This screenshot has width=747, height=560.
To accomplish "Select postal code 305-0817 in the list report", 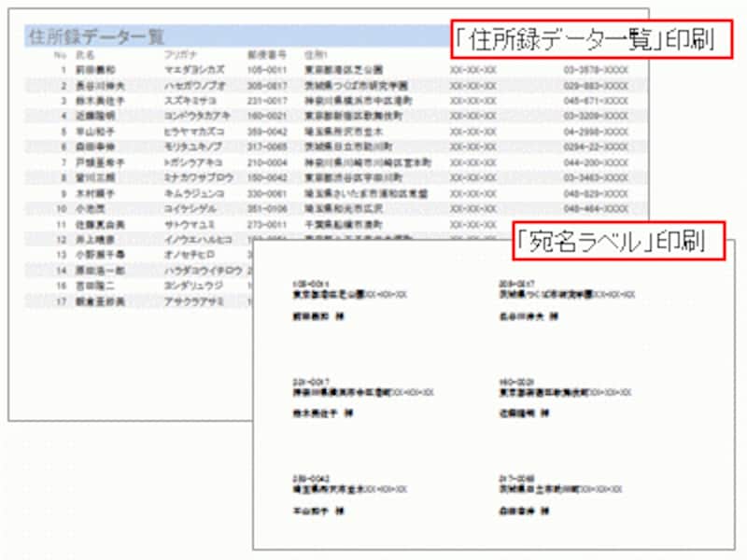I will pyautogui.click(x=267, y=86).
